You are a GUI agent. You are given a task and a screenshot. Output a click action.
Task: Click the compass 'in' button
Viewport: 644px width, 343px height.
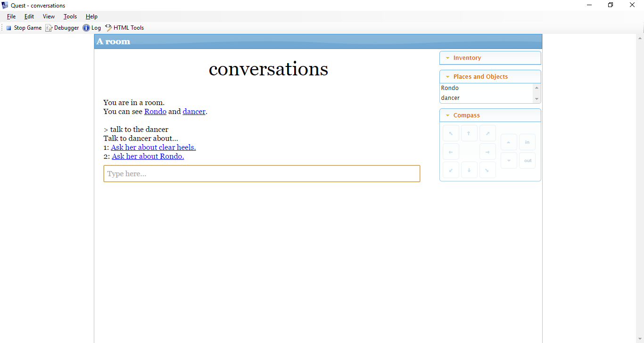(527, 142)
